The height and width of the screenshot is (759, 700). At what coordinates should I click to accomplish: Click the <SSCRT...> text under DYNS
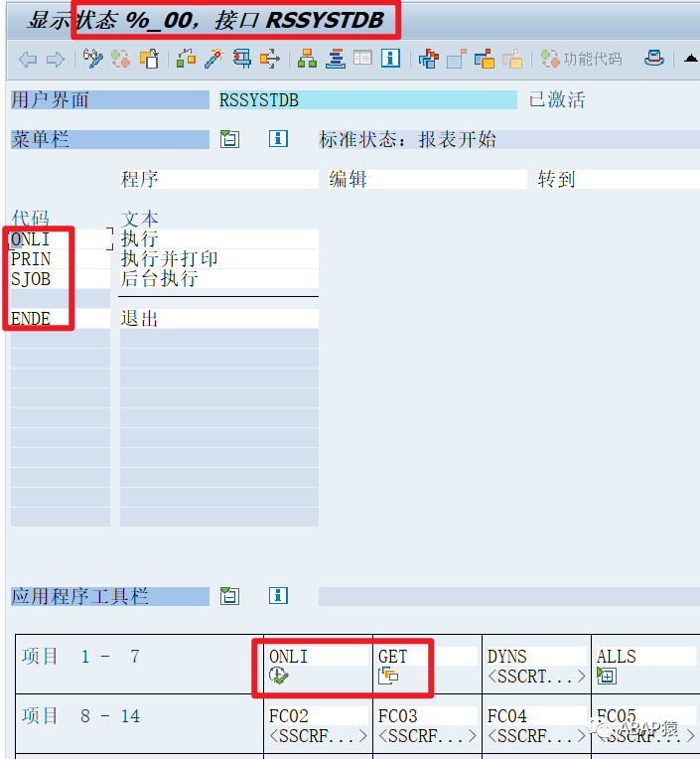click(x=536, y=677)
